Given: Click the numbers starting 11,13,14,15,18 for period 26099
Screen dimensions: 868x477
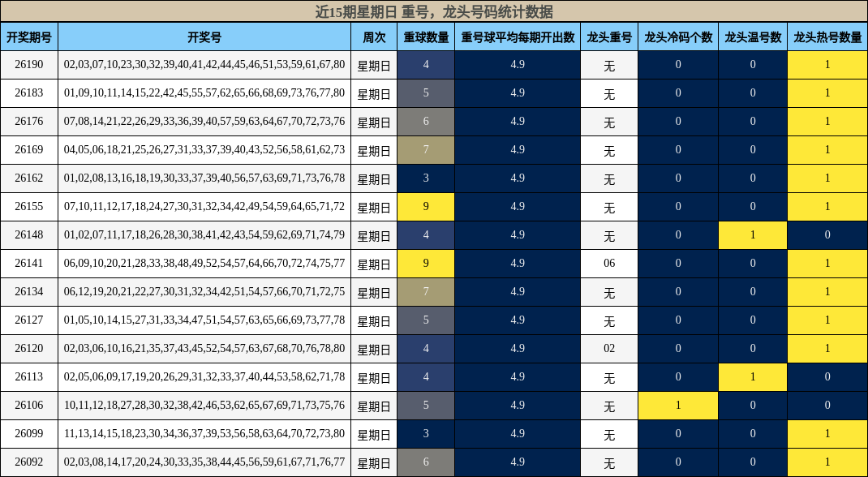Looking at the screenshot, I should (x=204, y=434).
